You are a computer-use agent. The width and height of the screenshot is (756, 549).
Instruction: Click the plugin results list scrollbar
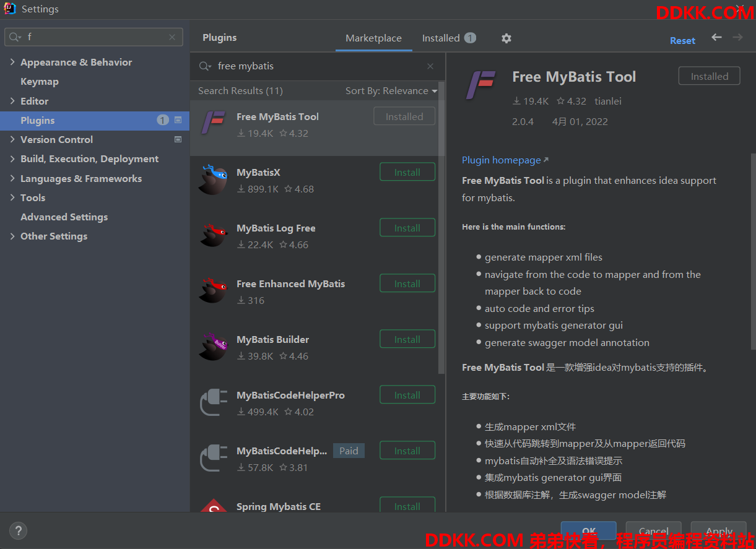tap(441, 228)
